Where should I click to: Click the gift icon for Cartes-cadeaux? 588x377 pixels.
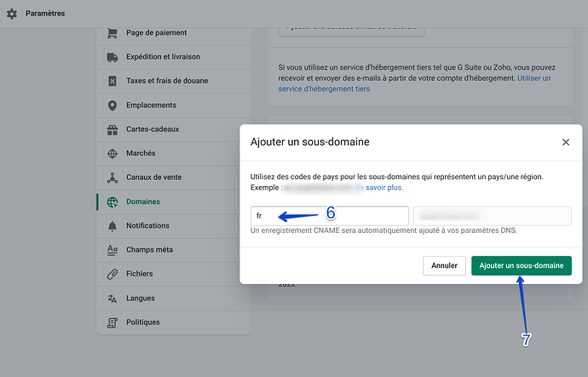click(x=112, y=130)
